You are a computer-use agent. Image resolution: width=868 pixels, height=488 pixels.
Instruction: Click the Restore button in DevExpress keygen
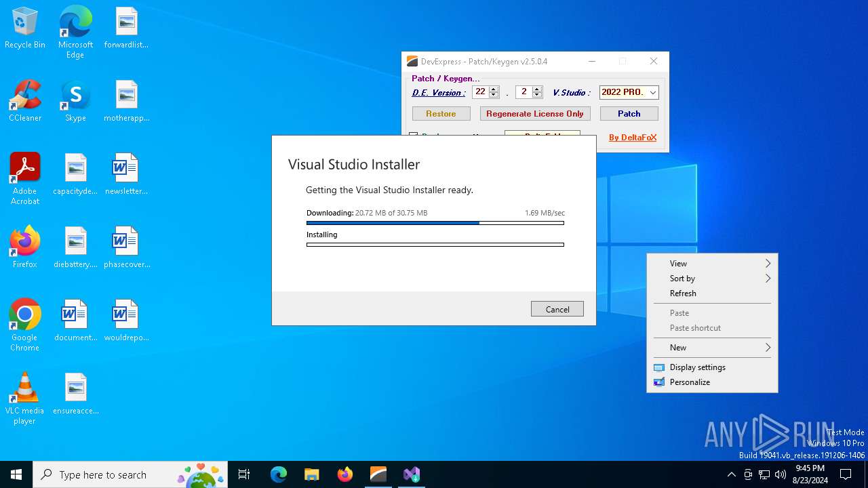point(441,114)
